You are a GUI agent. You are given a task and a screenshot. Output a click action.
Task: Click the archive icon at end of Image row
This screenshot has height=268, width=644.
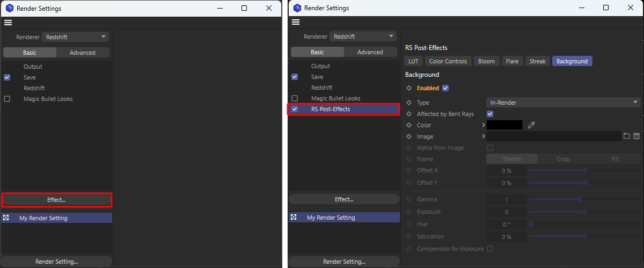pos(636,136)
